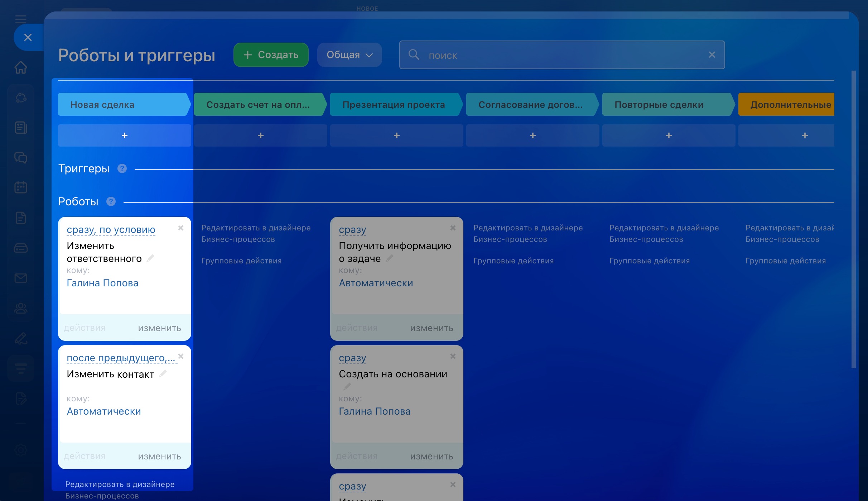This screenshot has width=868, height=501.
Task: Click Групповые действия under Создать счет column
Action: 241,261
